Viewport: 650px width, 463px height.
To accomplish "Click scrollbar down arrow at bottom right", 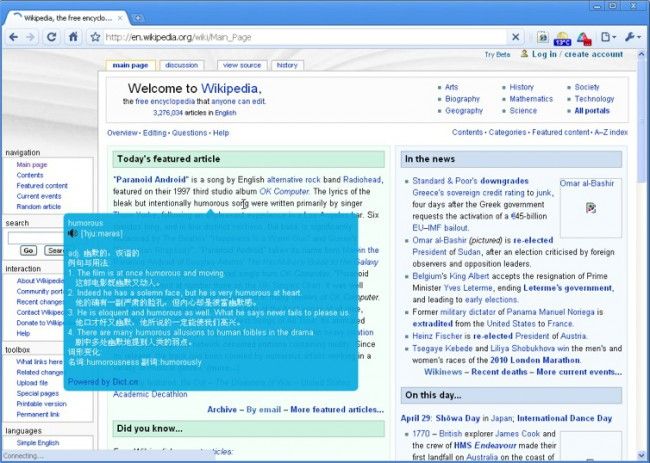I will coord(641,455).
